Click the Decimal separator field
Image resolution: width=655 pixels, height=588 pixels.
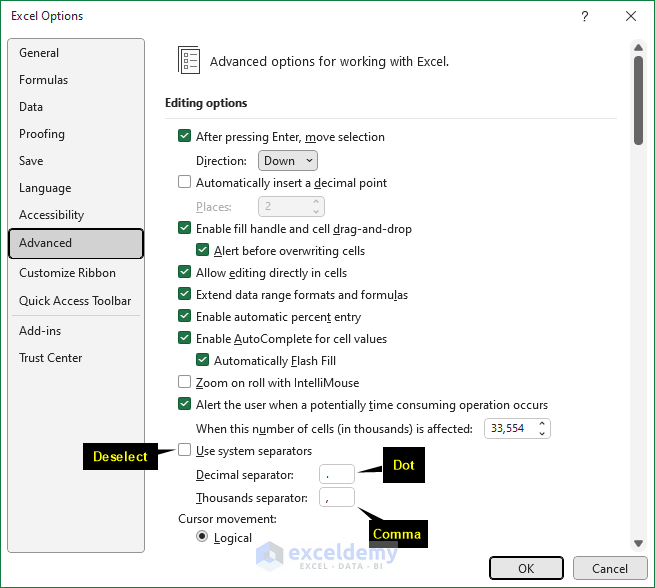click(x=337, y=474)
